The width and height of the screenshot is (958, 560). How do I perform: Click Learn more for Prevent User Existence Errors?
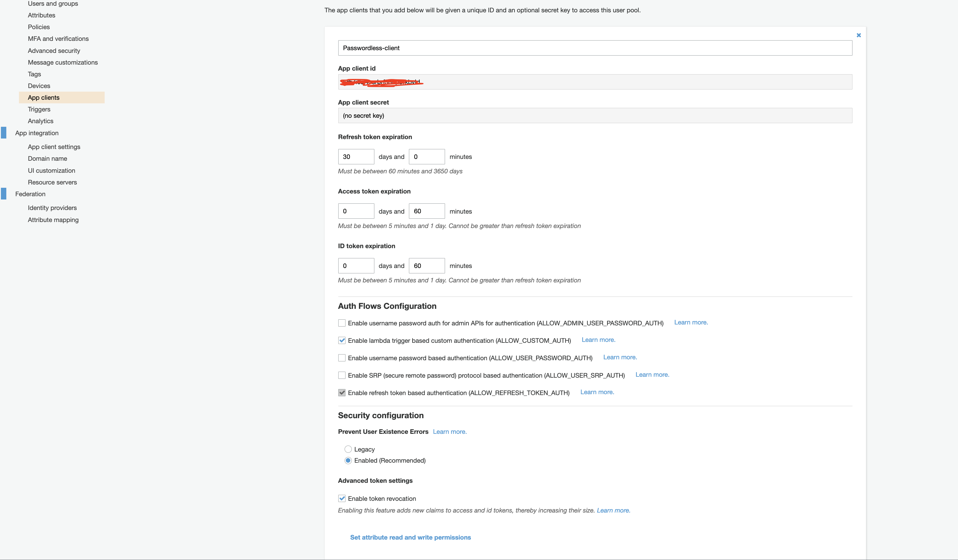[x=450, y=432]
